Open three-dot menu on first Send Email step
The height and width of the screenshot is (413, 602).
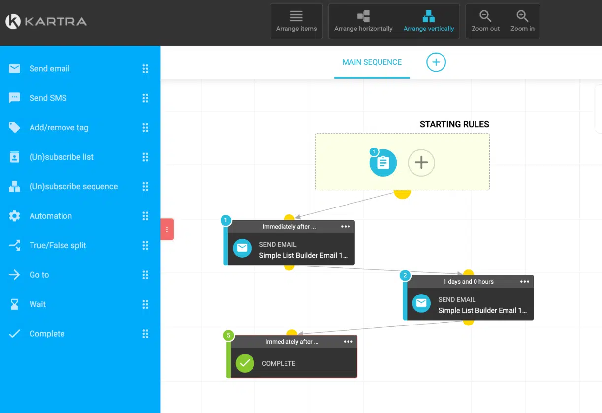pos(345,226)
